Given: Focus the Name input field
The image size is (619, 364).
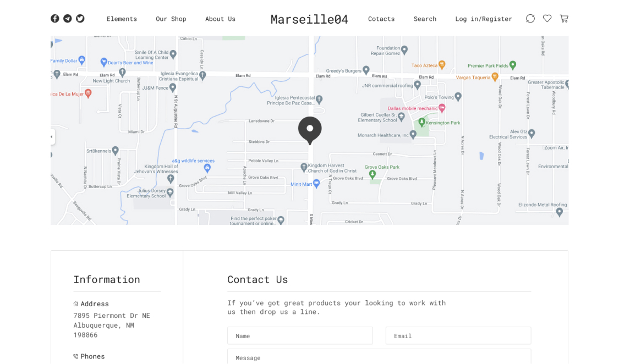Looking at the screenshot, I should (x=300, y=336).
